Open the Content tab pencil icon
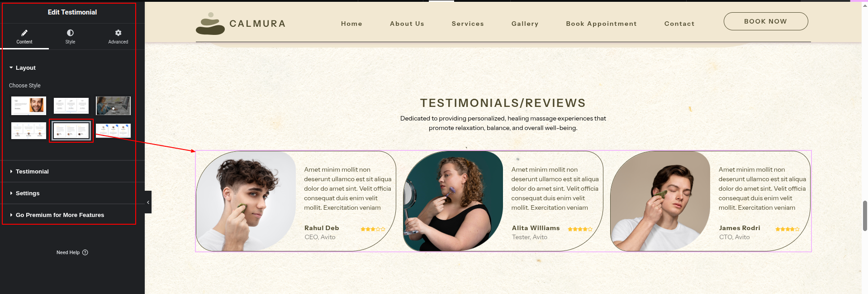Viewport: 868px width, 294px height. pos(24,33)
